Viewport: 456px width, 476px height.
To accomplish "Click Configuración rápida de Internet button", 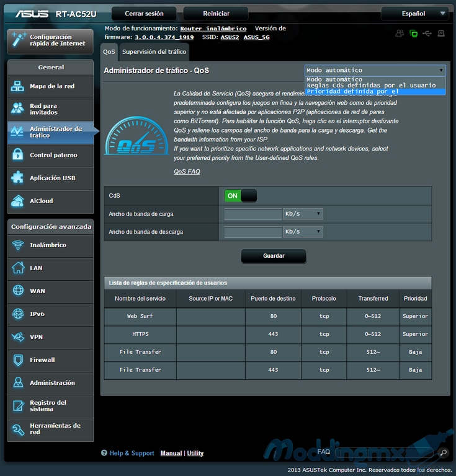I will 50,41.
